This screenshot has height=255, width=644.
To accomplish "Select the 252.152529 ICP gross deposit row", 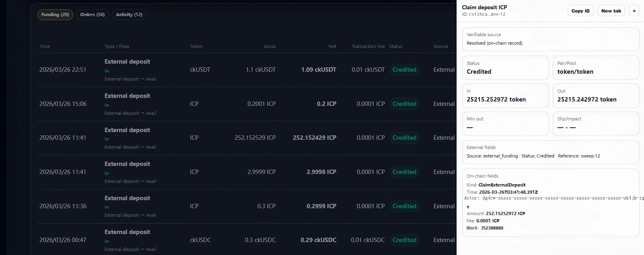I will tap(255, 138).
